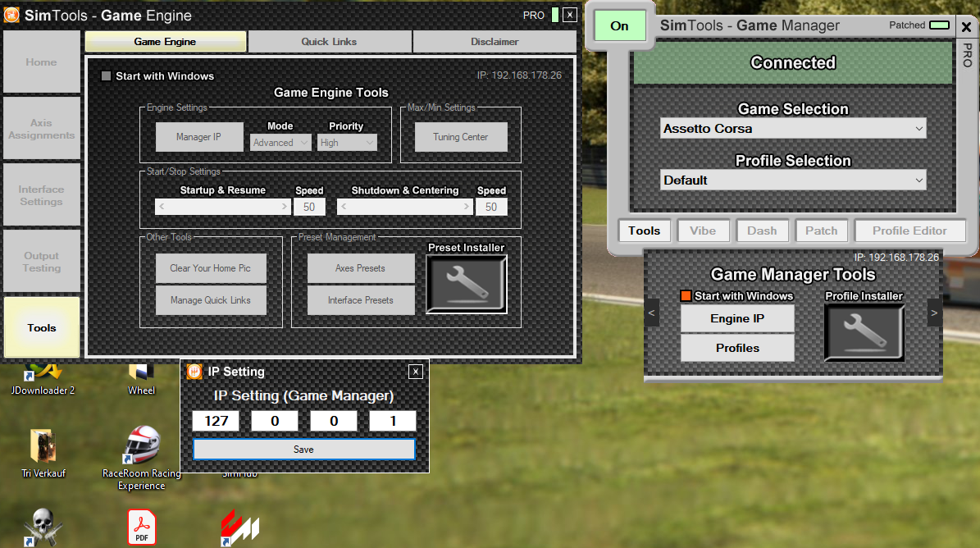The width and height of the screenshot is (980, 548).
Task: Open the Priority dropdown set to High
Action: [347, 143]
